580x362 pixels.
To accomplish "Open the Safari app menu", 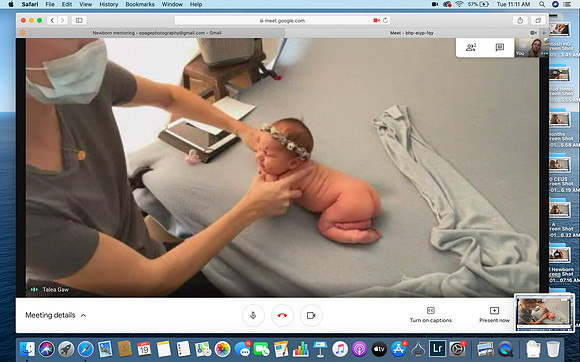I will pyautogui.click(x=30, y=4).
